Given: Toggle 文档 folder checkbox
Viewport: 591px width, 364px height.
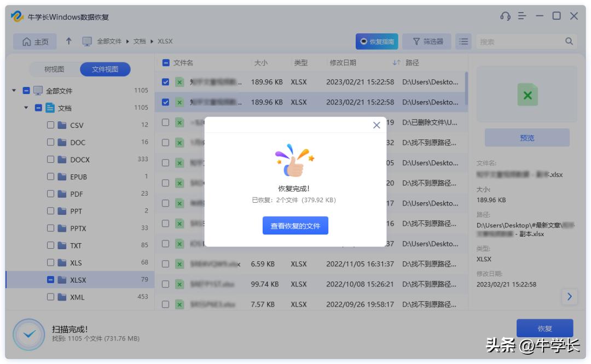Looking at the screenshot, I should click(38, 108).
